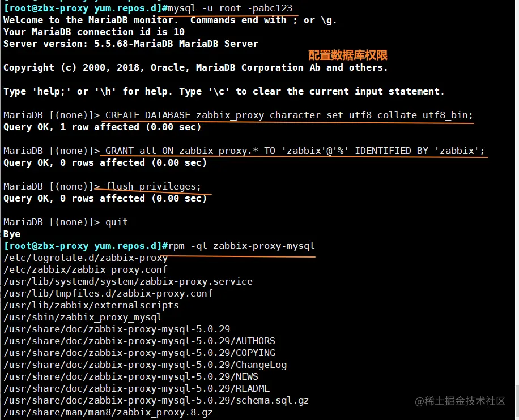Click the CREATE DATABASE zabbix_proxy statement
Screen dimensions: 519x420
289,115
